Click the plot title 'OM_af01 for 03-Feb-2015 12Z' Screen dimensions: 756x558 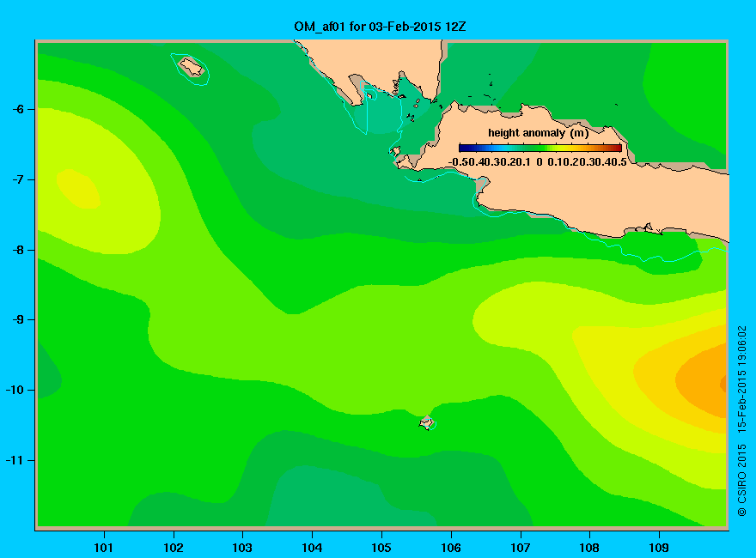click(380, 27)
